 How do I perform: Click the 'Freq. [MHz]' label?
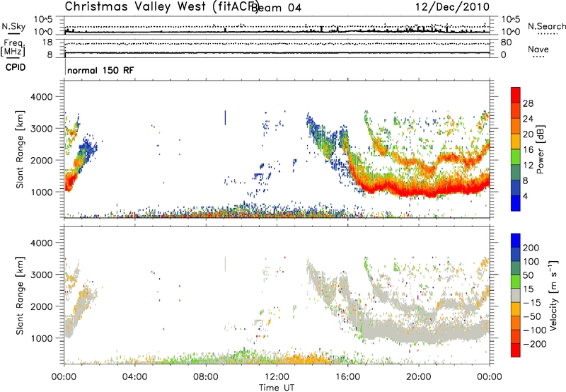[x=13, y=48]
